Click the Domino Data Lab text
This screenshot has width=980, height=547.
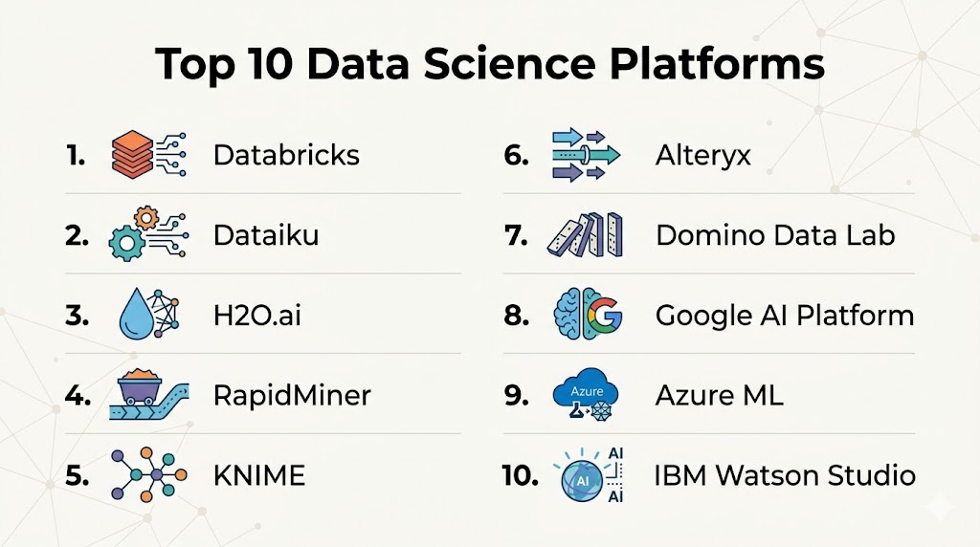coord(775,235)
